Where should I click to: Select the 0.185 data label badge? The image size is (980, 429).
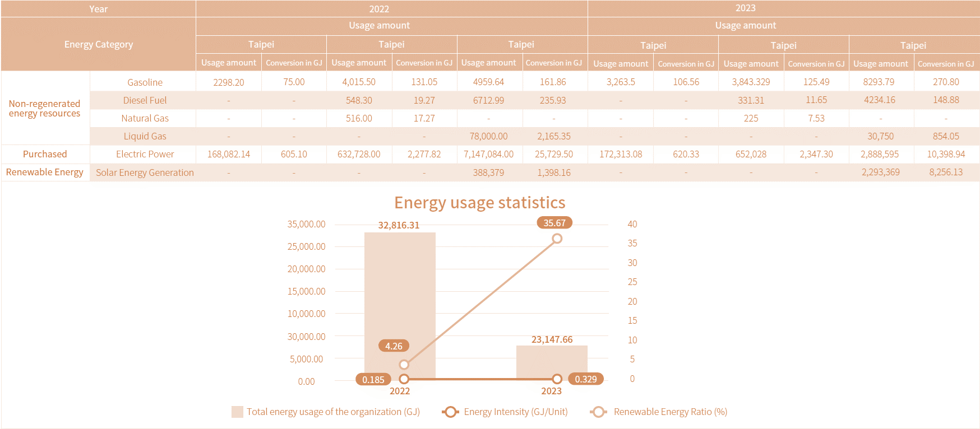pos(373,380)
